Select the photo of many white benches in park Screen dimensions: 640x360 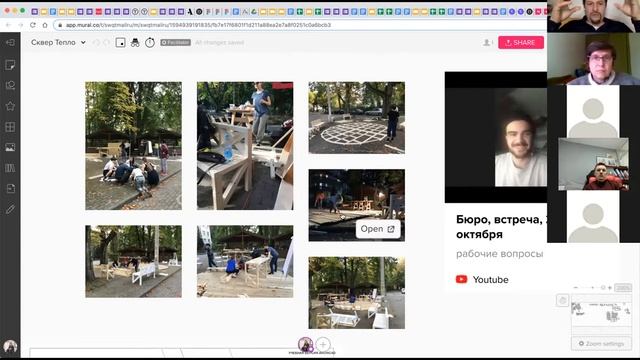coord(357,293)
